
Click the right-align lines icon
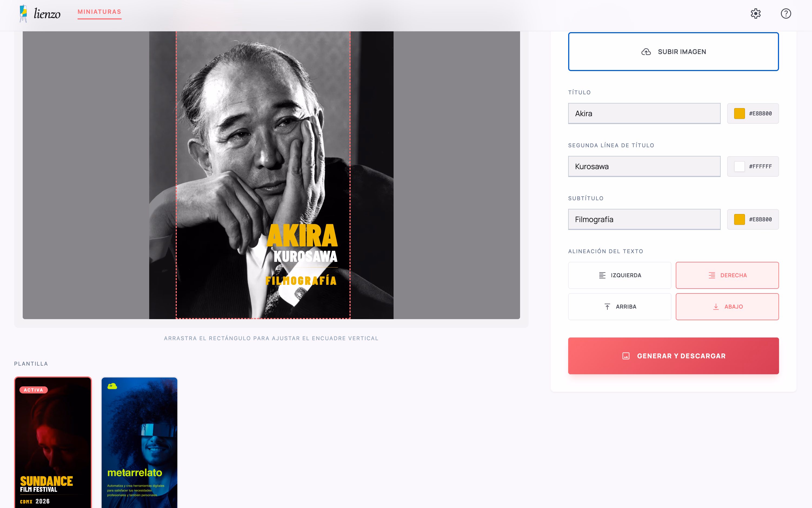point(712,275)
